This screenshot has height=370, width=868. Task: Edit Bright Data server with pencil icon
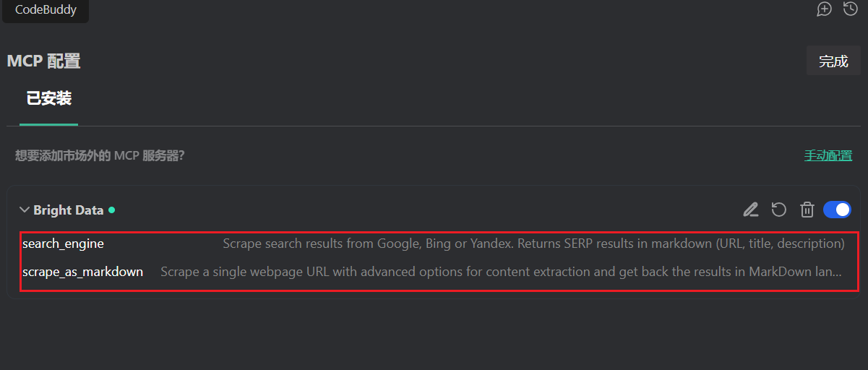pyautogui.click(x=751, y=210)
